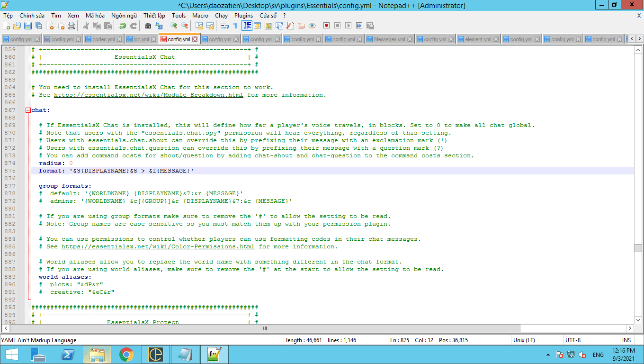Click the monitoring eye icon

(x=312, y=26)
